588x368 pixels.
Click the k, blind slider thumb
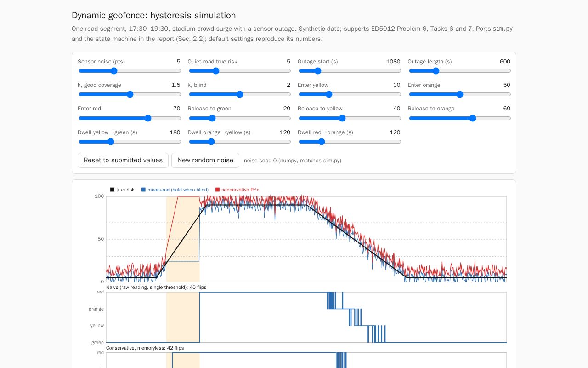pos(240,94)
